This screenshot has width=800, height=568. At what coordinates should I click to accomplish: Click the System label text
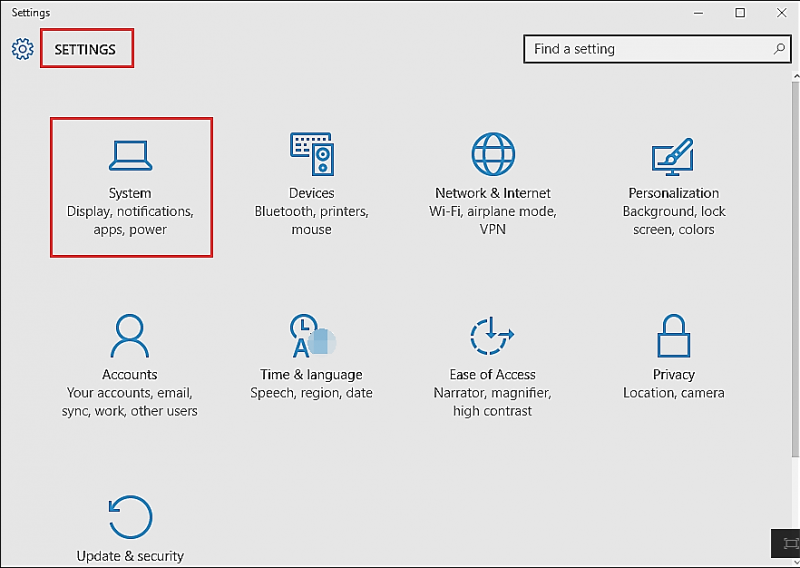130,193
